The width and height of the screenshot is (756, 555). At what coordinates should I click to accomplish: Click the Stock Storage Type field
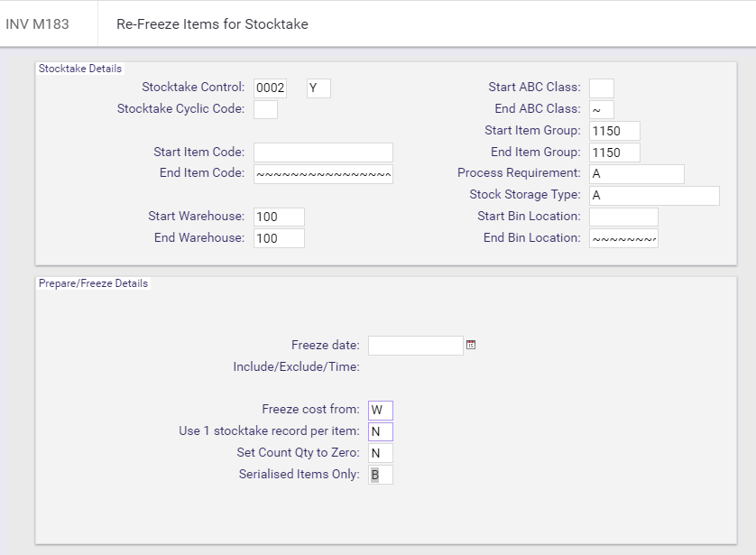coord(654,196)
